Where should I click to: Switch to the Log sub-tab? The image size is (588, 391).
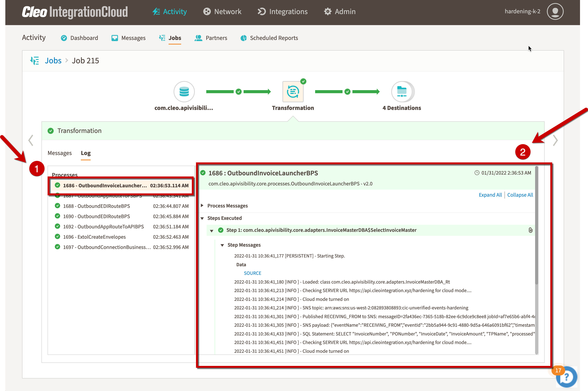pos(86,153)
